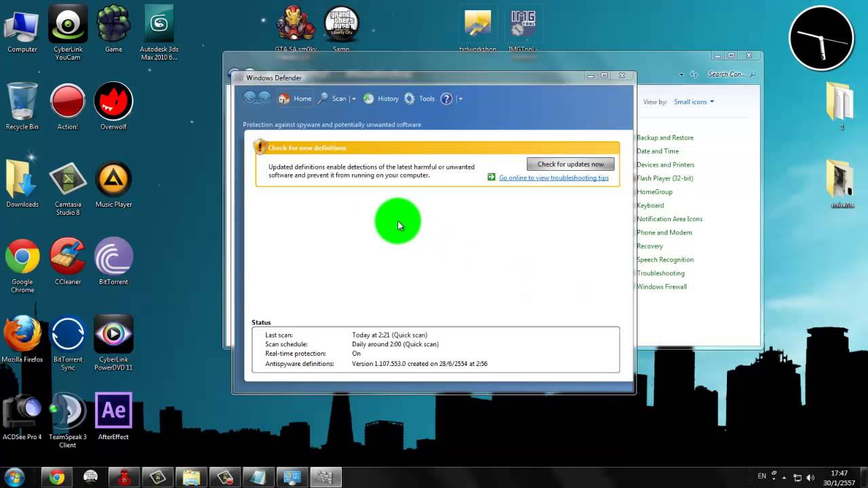Screen dimensions: 868x488
Task: Open Phone and Modem in Control Panel
Action: click(665, 232)
